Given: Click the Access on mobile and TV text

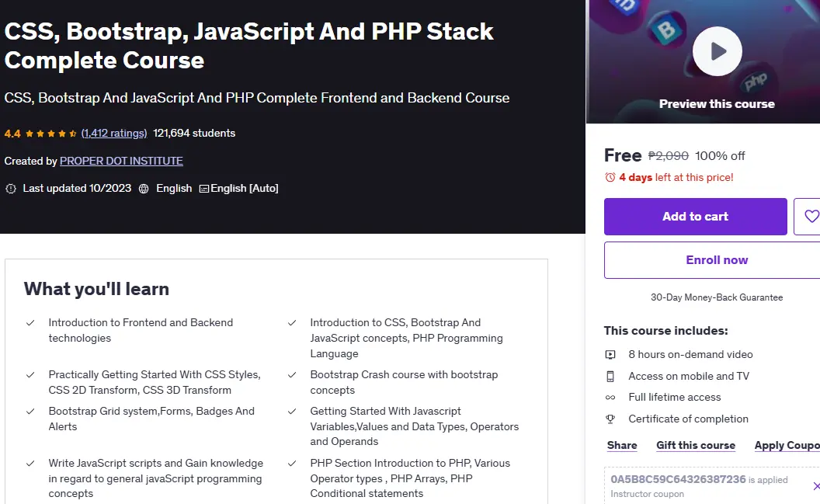Looking at the screenshot, I should click(x=689, y=377).
